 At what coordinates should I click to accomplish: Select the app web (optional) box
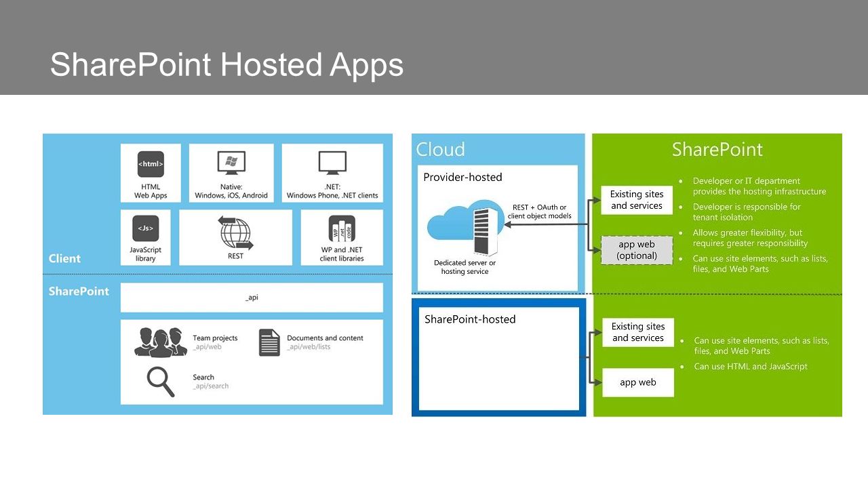(x=637, y=250)
